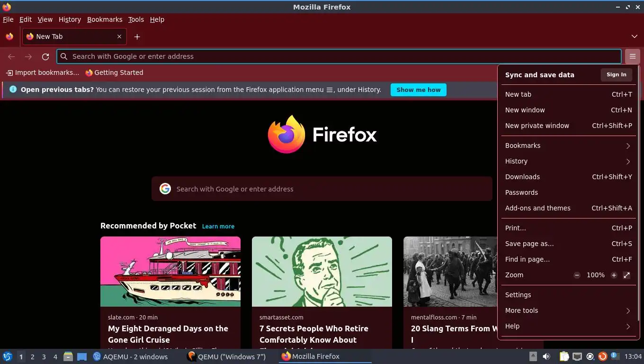The width and height of the screenshot is (644, 364).
Task: Open Passwords from the application menu
Action: pyautogui.click(x=568, y=192)
